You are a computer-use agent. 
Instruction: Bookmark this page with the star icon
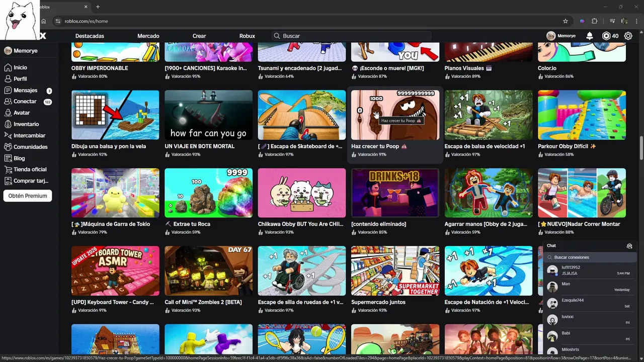tap(566, 21)
